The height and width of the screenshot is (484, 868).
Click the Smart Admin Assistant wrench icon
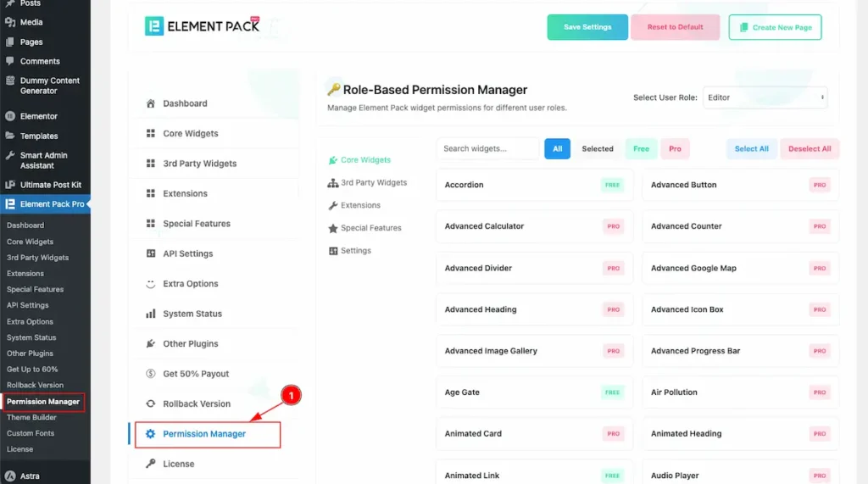click(10, 156)
